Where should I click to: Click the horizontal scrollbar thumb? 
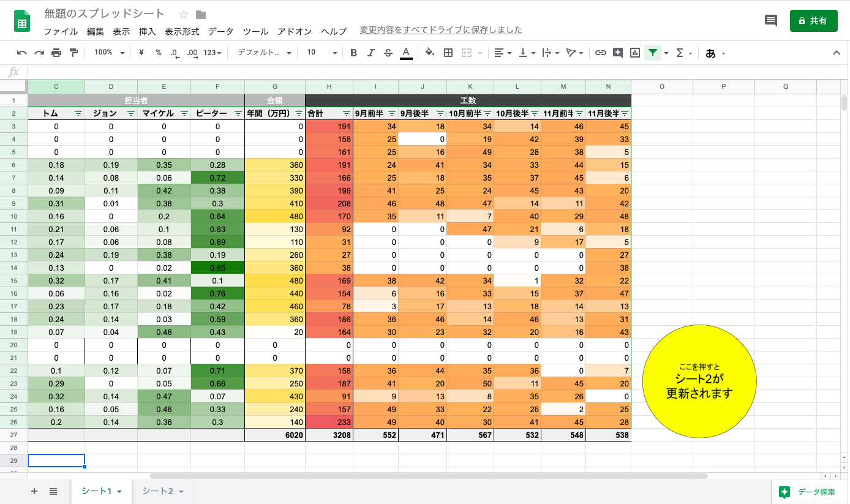click(x=429, y=476)
